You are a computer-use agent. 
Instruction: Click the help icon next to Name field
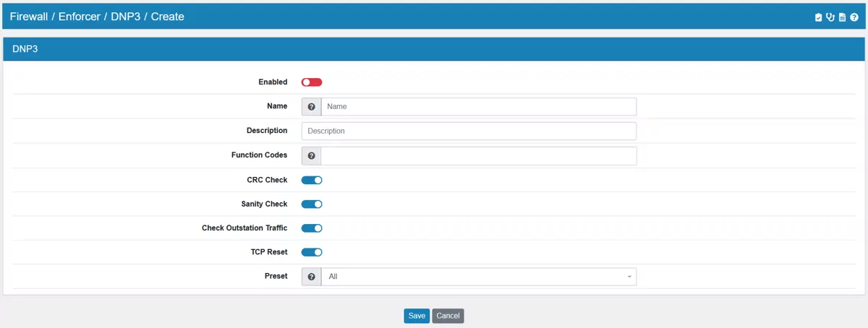point(311,107)
